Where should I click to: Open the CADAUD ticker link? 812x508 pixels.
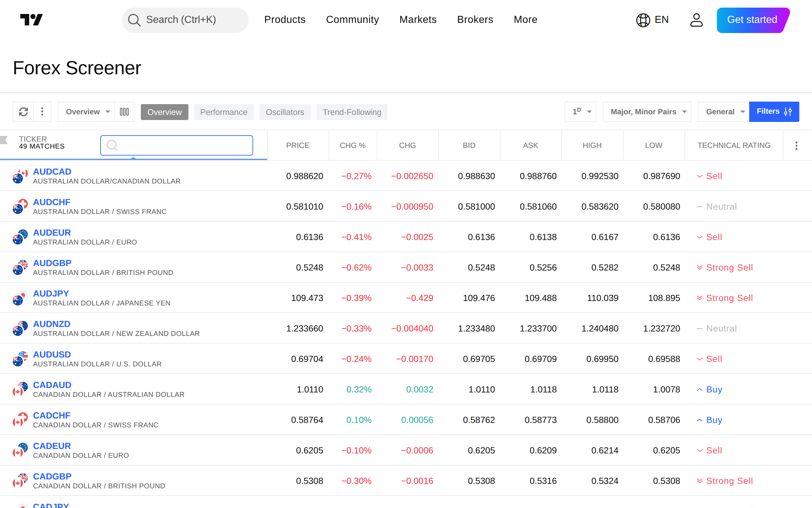52,385
